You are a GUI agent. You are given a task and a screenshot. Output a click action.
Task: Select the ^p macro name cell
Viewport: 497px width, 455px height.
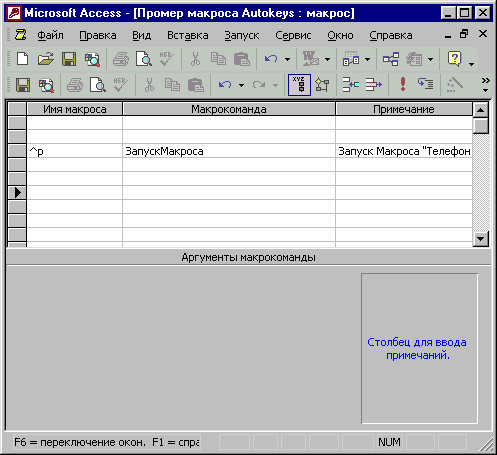75,151
